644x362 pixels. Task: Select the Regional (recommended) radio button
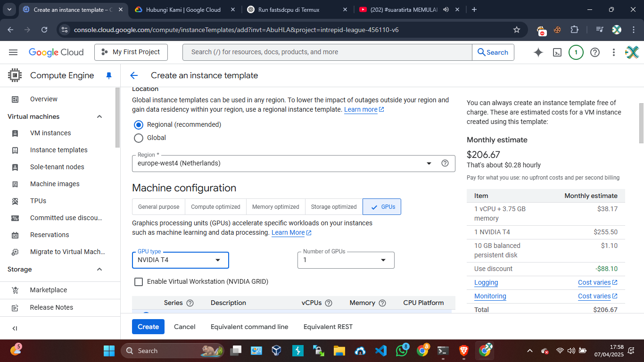click(139, 125)
